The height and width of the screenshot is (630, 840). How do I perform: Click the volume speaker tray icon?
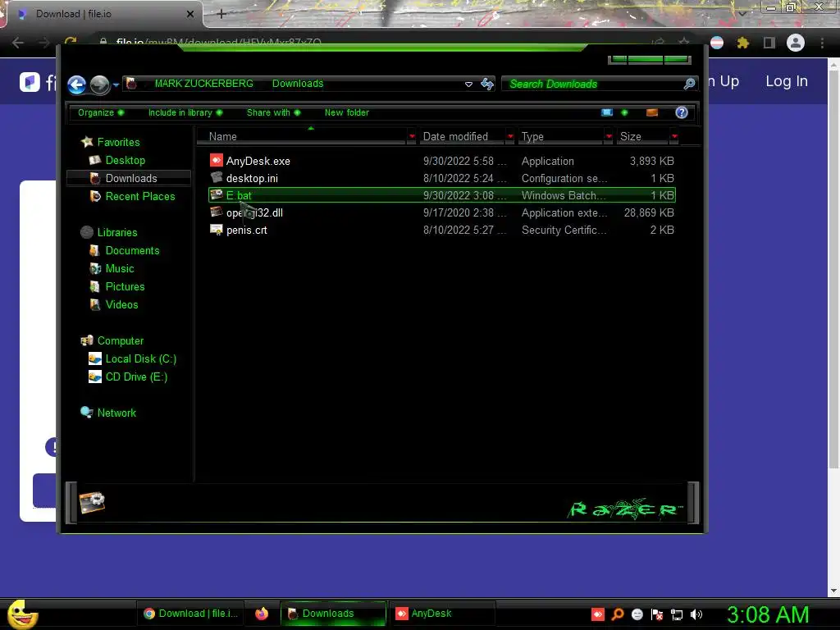[696, 614]
